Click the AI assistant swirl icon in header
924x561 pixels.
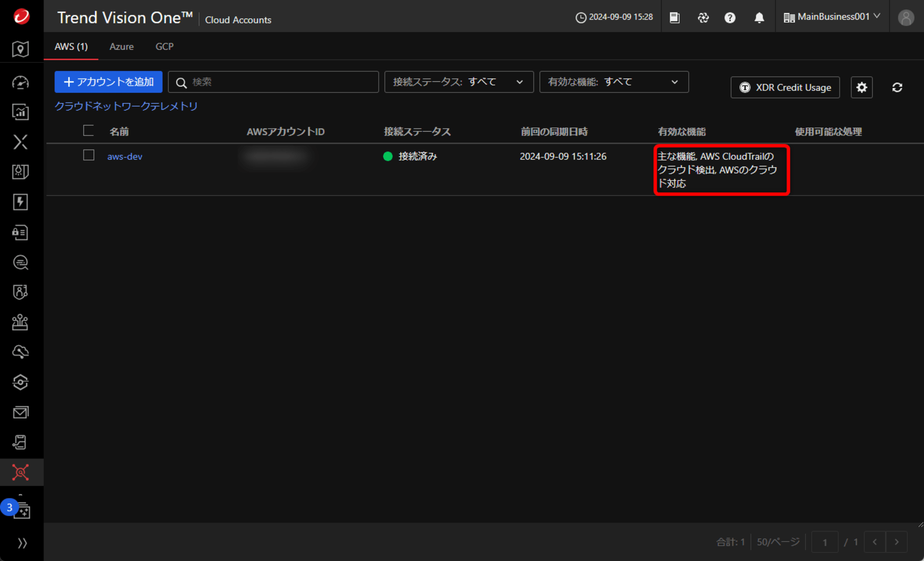click(x=703, y=18)
